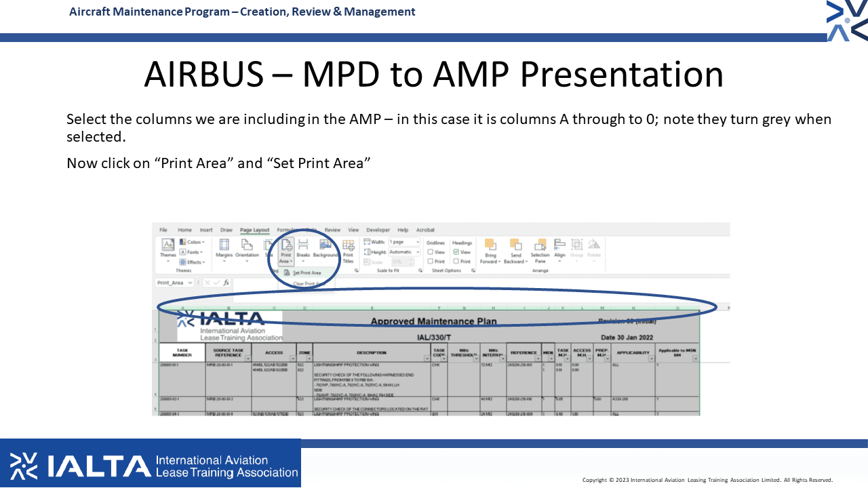Switch to the Review ribbon tab
This screenshot has width=868, height=488.
332,230
